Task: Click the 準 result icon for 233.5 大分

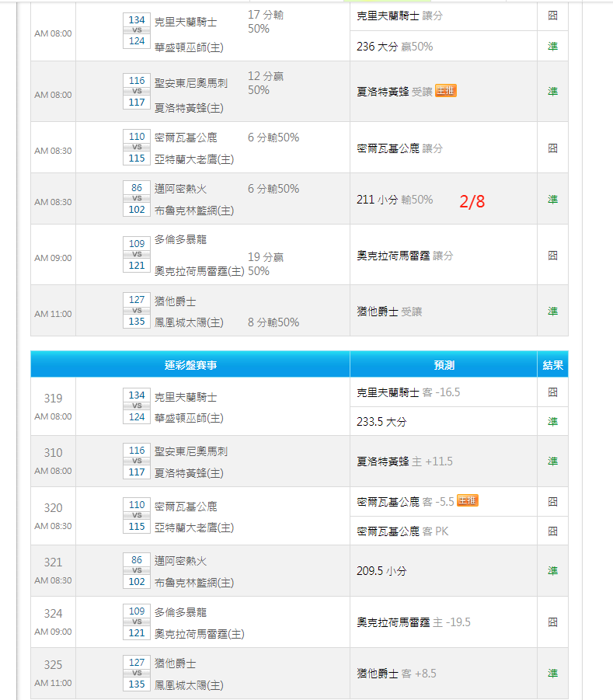Action: click(x=552, y=422)
